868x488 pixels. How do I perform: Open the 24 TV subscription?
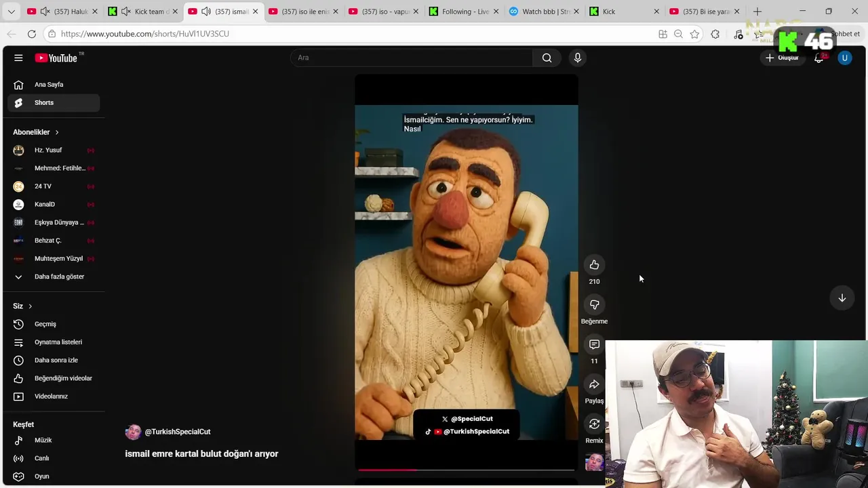54,186
